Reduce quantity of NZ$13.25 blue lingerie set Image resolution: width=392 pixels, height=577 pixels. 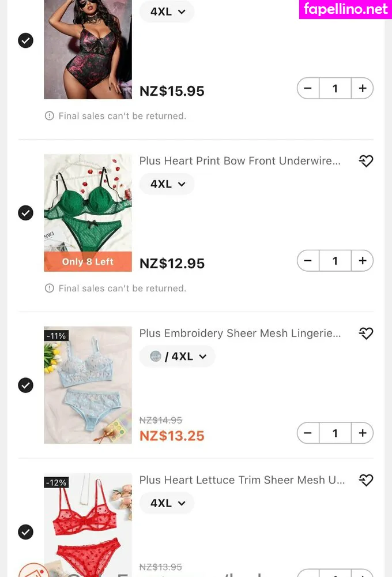pos(308,433)
